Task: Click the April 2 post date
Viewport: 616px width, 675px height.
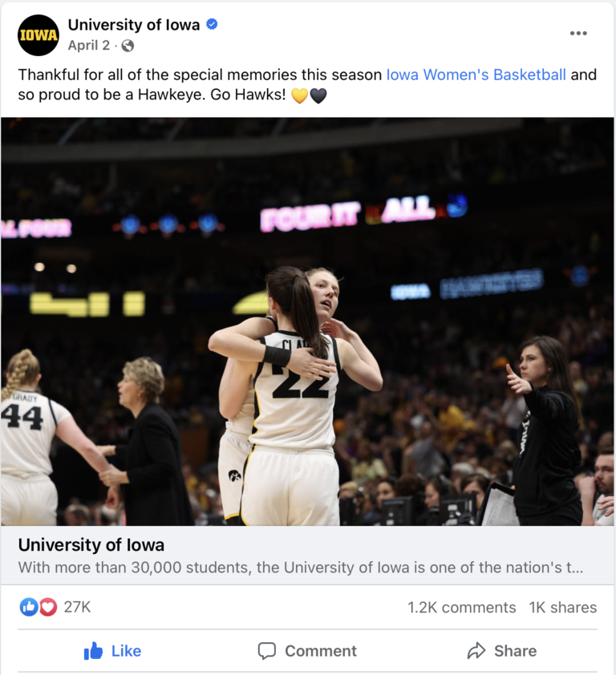Action: point(89,45)
